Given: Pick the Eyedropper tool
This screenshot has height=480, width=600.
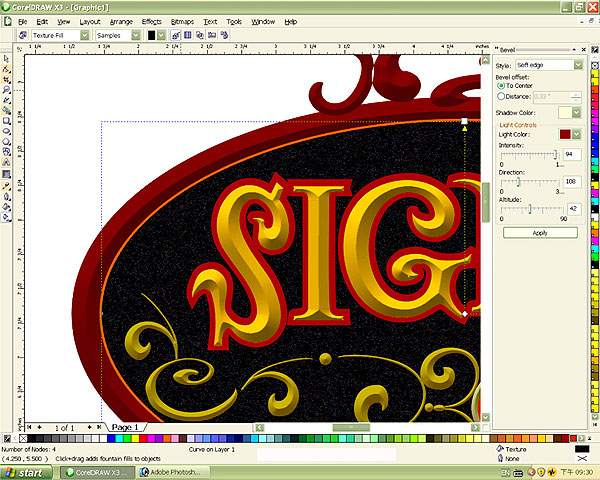Looking at the screenshot, I should tap(6, 186).
